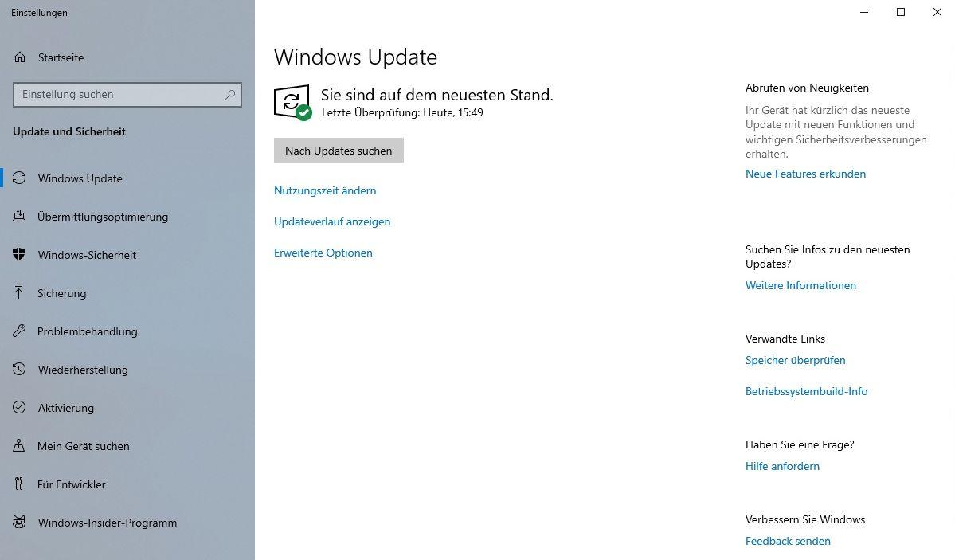
Task: Click the Windows Update page heading
Action: pos(356,57)
